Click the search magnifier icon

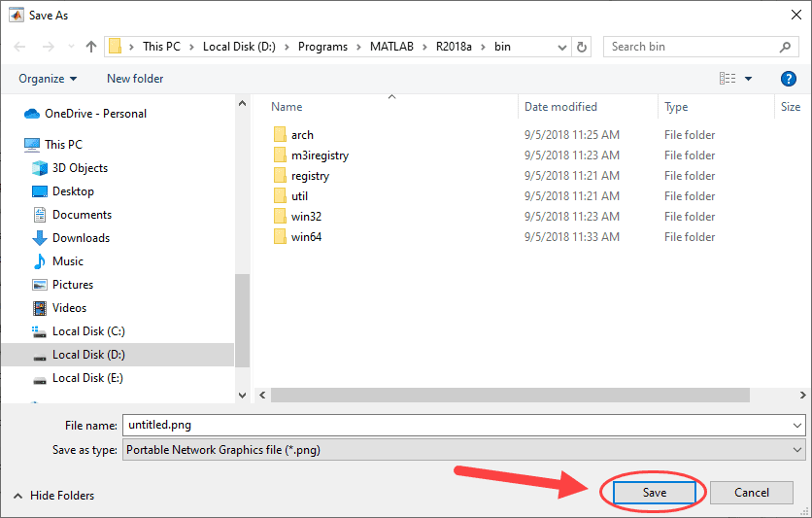click(785, 47)
